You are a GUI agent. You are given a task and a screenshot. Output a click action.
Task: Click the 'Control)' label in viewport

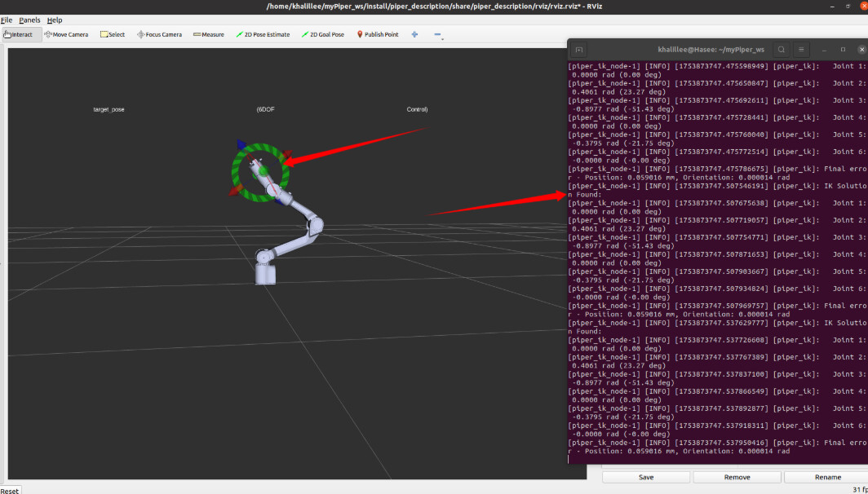coord(417,109)
